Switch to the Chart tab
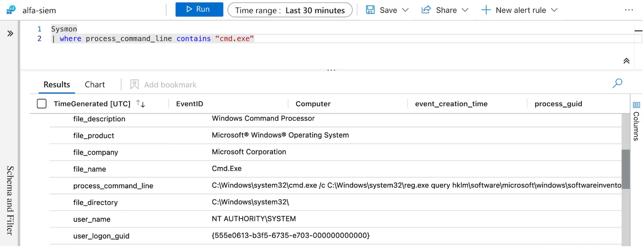Viewport: 644px width, 247px height. pos(95,84)
